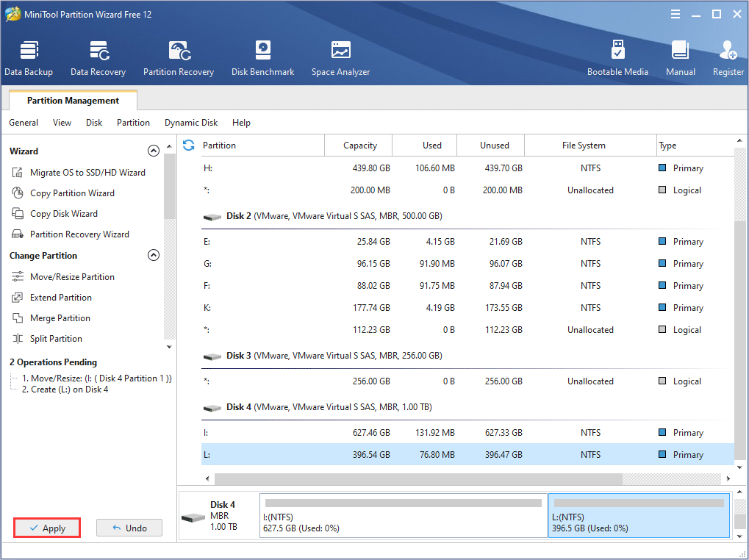The image size is (749, 560).
Task: Select the G: partition row
Action: click(x=467, y=264)
